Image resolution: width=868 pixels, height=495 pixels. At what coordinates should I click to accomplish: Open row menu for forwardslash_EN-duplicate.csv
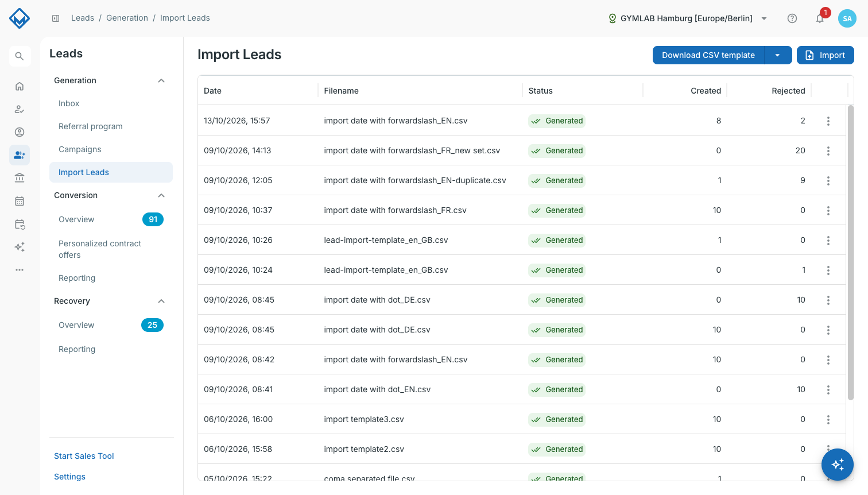(828, 180)
